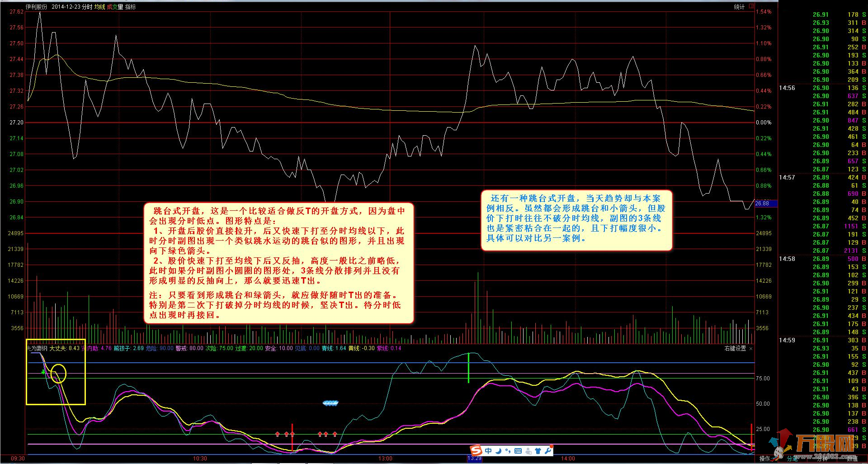
Task: Click the blue marker in the indicator pane
Action: (330, 403)
